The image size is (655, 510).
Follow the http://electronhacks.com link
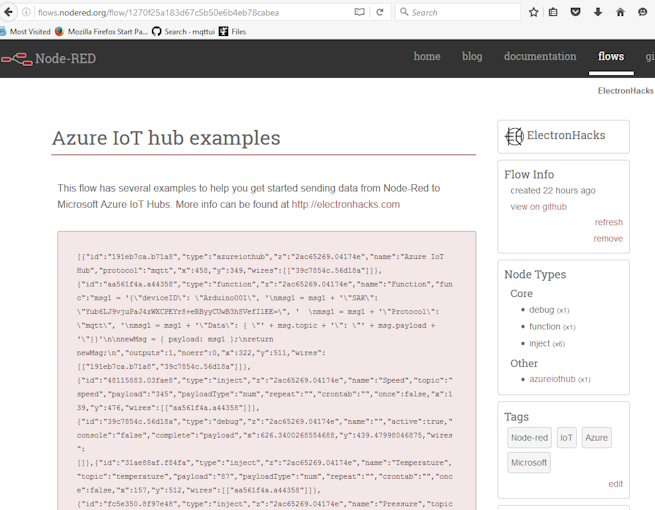coord(345,204)
